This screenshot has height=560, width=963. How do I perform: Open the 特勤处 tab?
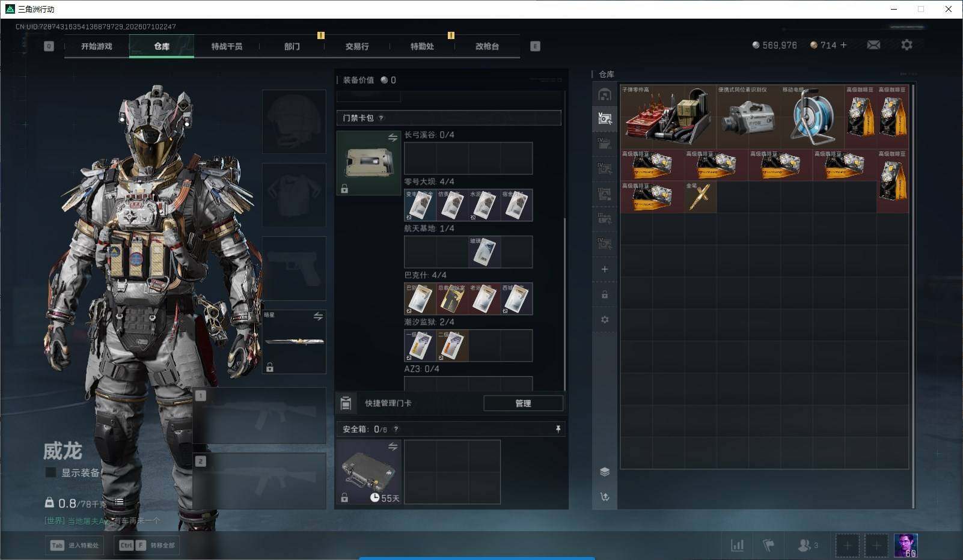[422, 46]
